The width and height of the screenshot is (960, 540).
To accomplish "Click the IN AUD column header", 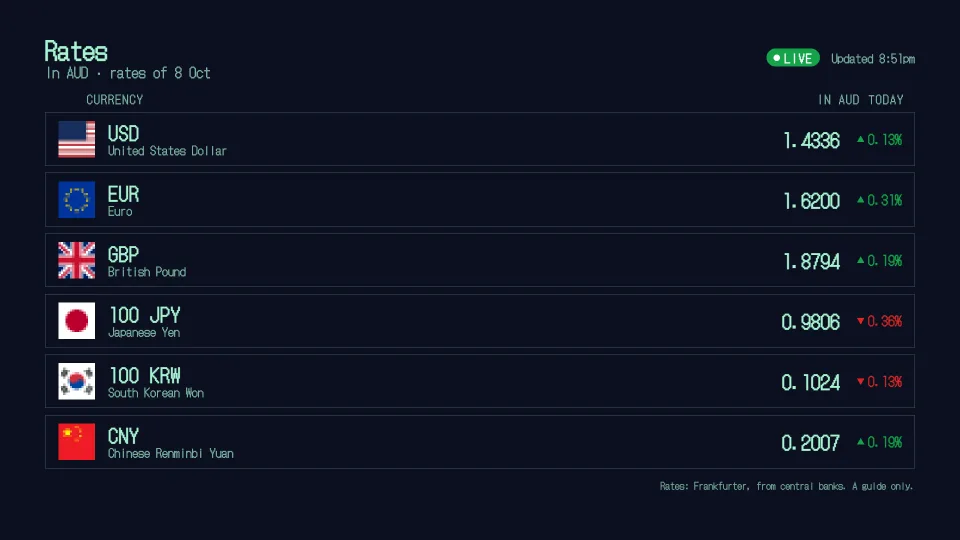I will (839, 100).
